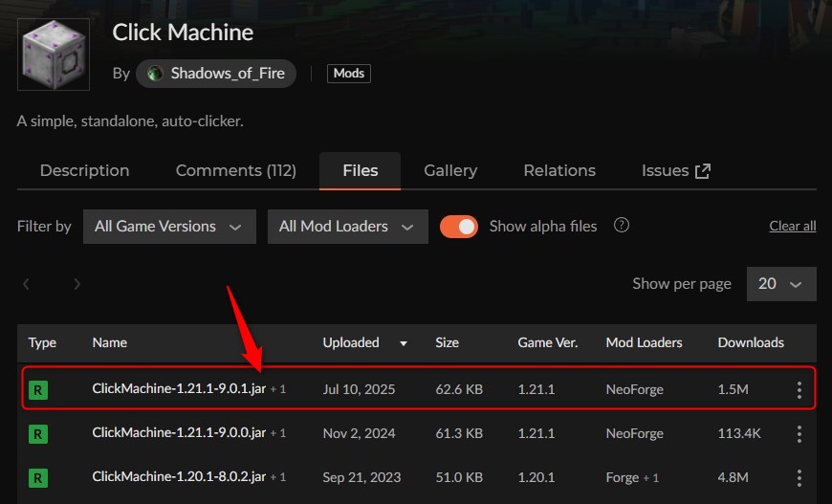Click the release icon for ClickMachine-1.21.1-9.0.1.jar
This screenshot has width=832, height=504.
[38, 390]
